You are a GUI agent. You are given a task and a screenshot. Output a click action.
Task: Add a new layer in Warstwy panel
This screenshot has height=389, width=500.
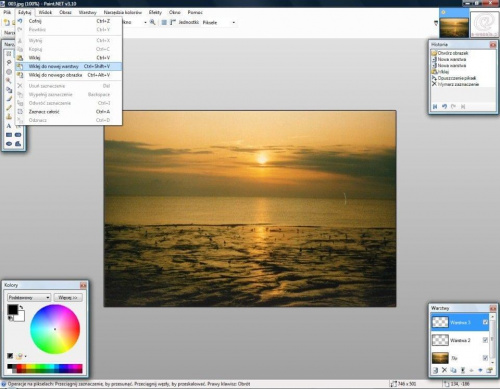pos(435,370)
